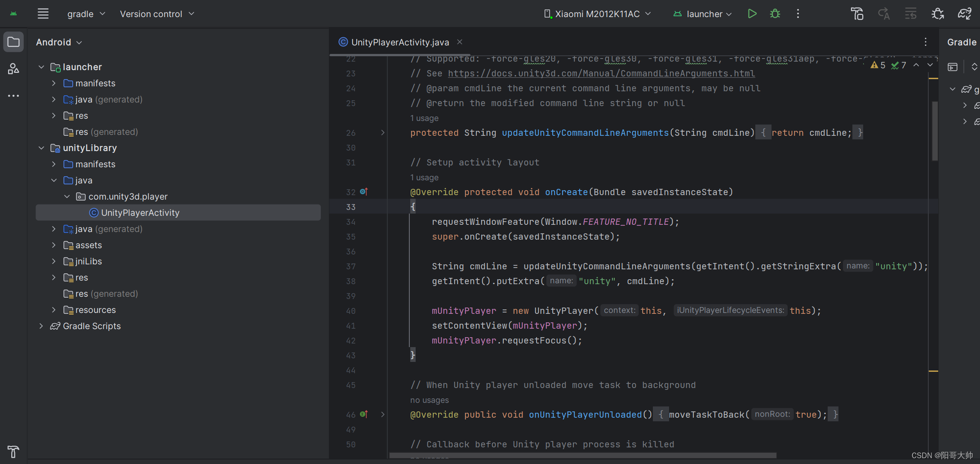The height and width of the screenshot is (464, 980).
Task: Click '1 usage' hint above onCreate
Action: (x=424, y=177)
